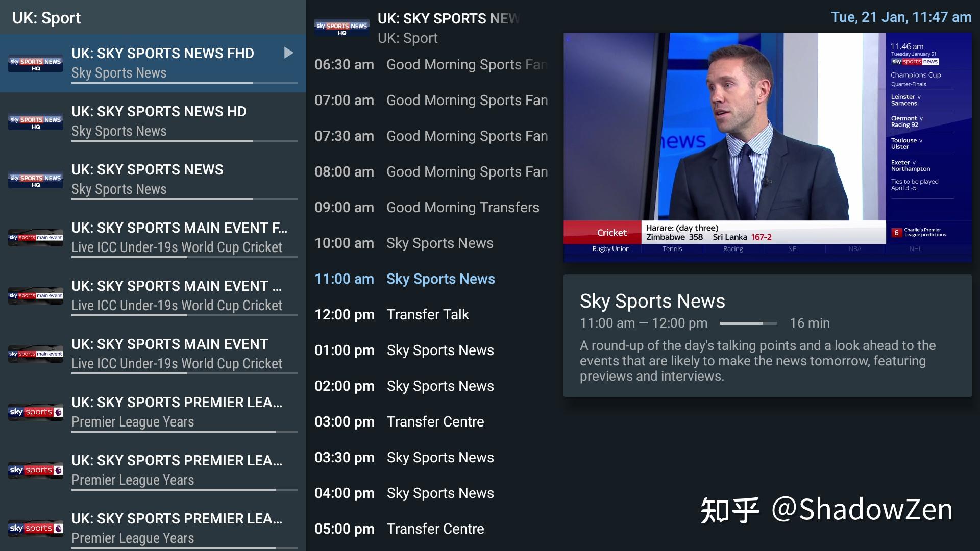
Task: Click the live video preview window
Action: (768, 147)
